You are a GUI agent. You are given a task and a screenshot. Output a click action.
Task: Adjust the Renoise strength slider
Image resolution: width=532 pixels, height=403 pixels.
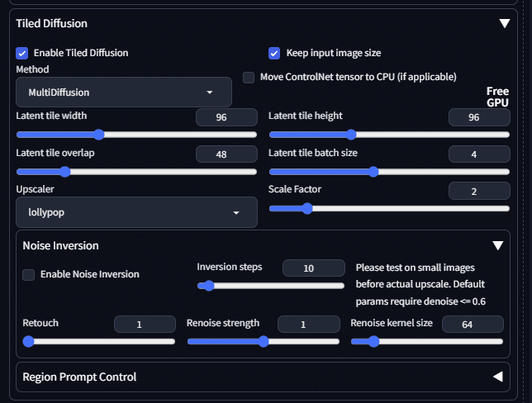click(264, 341)
